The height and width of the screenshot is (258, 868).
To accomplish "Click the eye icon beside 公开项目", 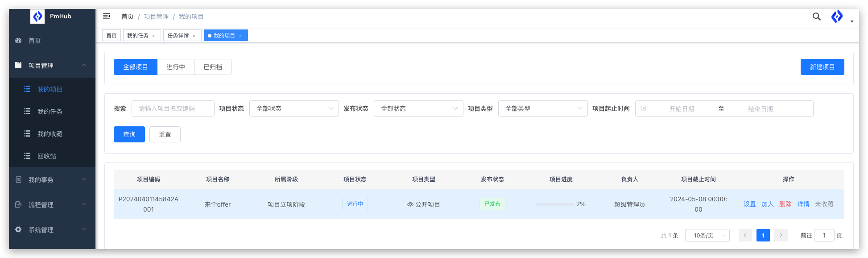I will [x=410, y=204].
